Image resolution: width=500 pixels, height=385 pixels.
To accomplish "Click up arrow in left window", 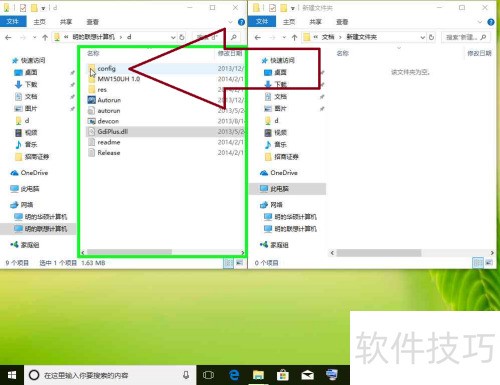I will [45, 37].
